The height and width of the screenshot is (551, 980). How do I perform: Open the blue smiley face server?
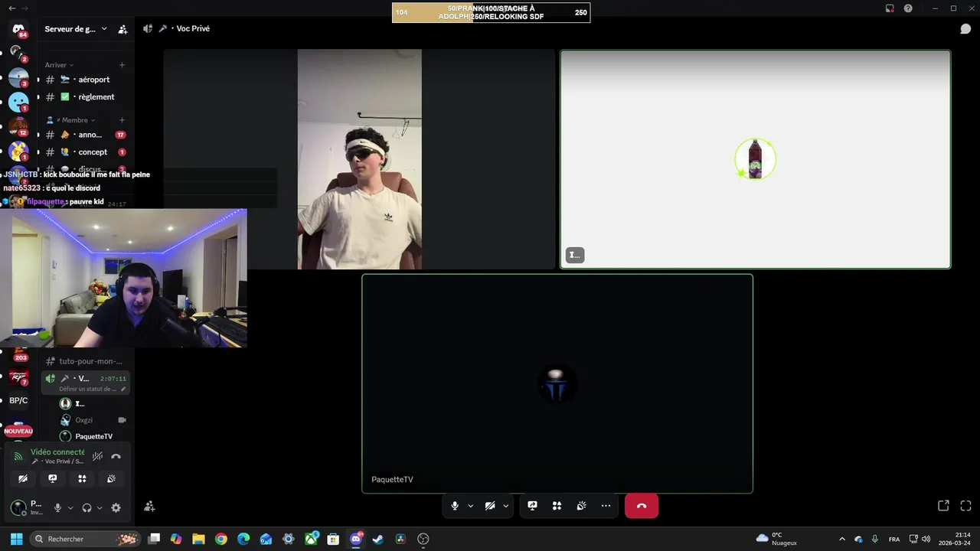(x=18, y=101)
